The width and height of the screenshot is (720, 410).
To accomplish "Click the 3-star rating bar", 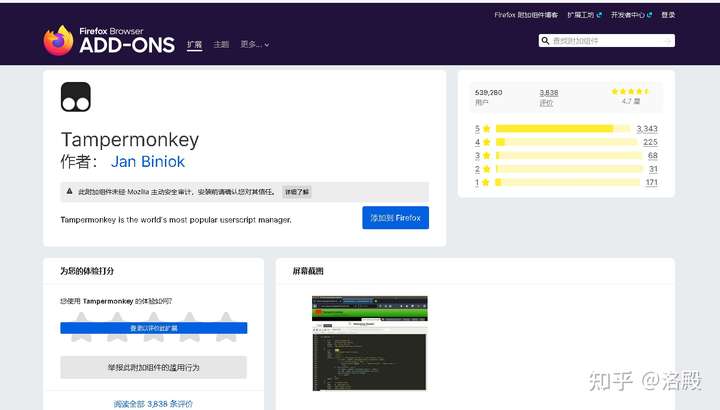I will point(569,155).
